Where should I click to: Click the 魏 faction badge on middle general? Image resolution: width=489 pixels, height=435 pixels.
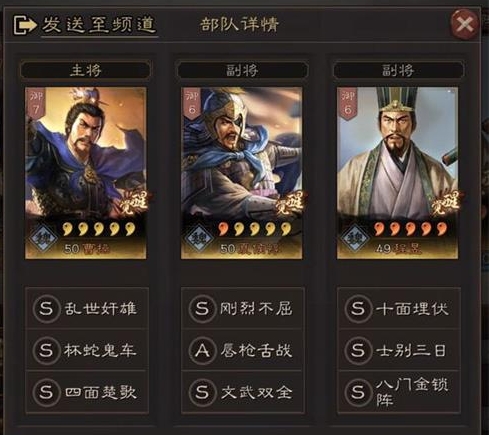[199, 237]
